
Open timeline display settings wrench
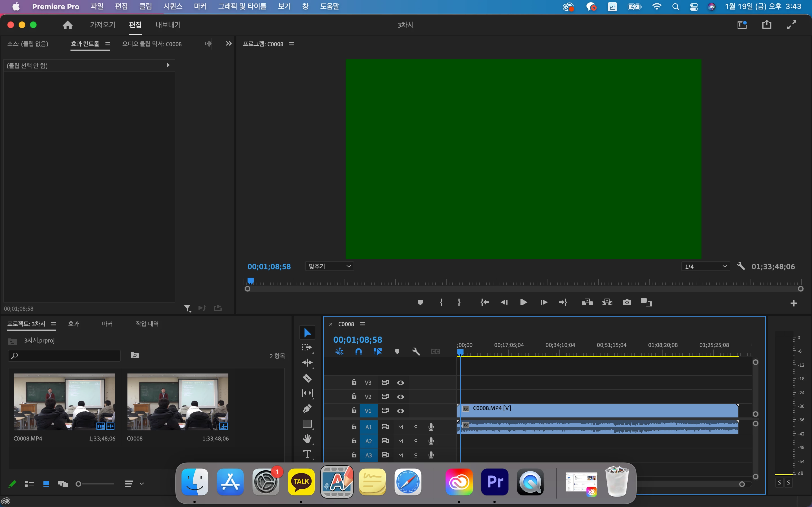click(416, 352)
